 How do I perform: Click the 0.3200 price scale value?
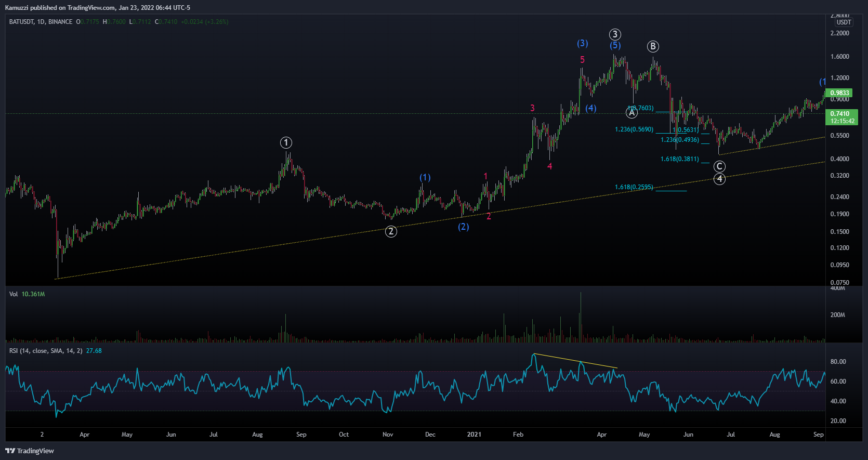pyautogui.click(x=839, y=176)
